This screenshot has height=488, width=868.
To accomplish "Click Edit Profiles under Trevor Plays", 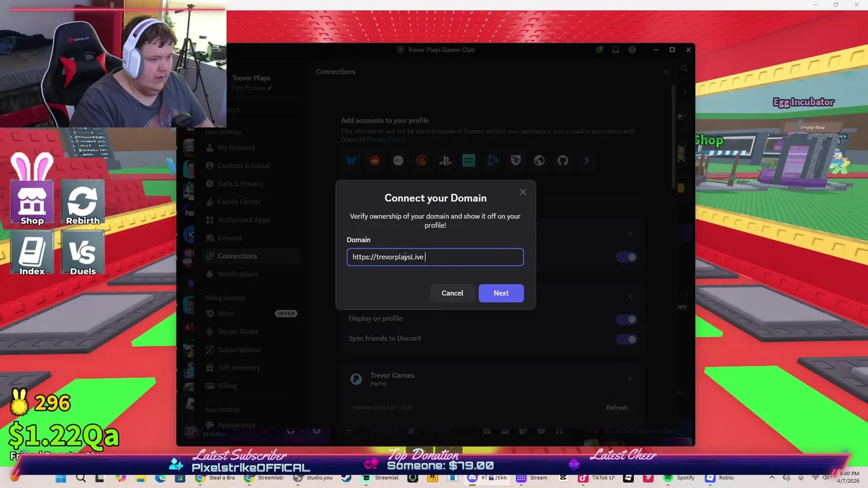I will coord(252,87).
